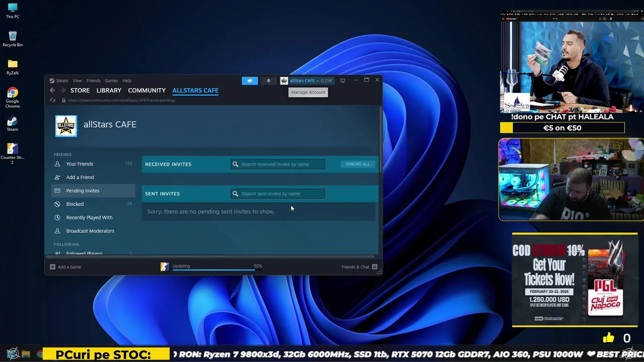Switch to Big Picture mode monitor icon
Viewport: 644px width, 362px height.
(x=343, y=80)
